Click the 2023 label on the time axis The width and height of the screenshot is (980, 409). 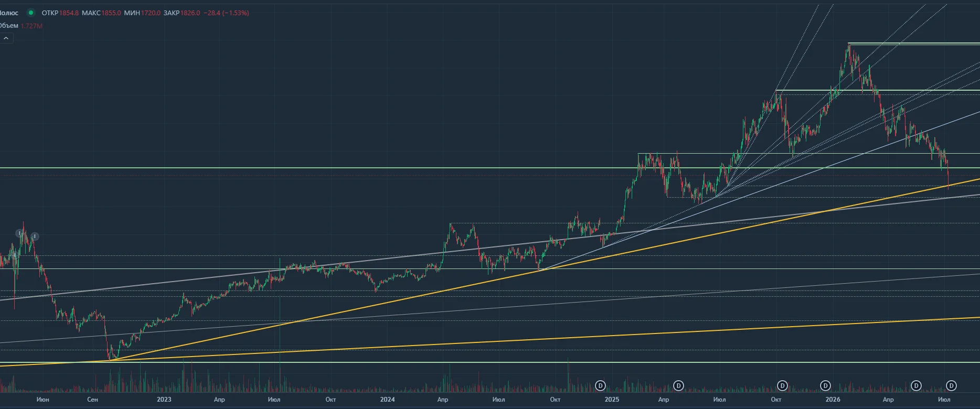tap(164, 400)
